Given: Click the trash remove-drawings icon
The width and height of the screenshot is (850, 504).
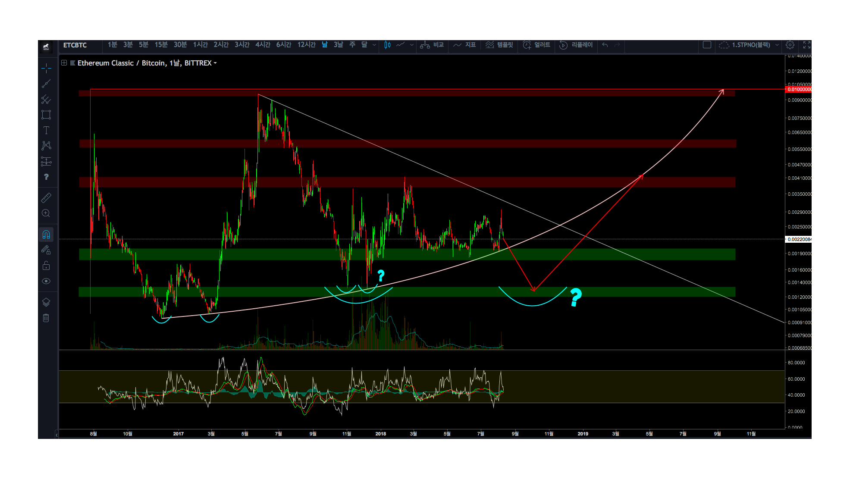Looking at the screenshot, I should [46, 318].
